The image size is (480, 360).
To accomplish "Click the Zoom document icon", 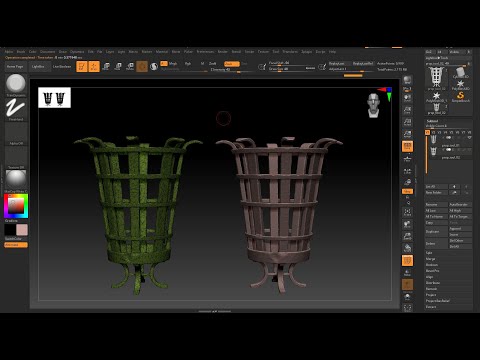I will (407, 110).
